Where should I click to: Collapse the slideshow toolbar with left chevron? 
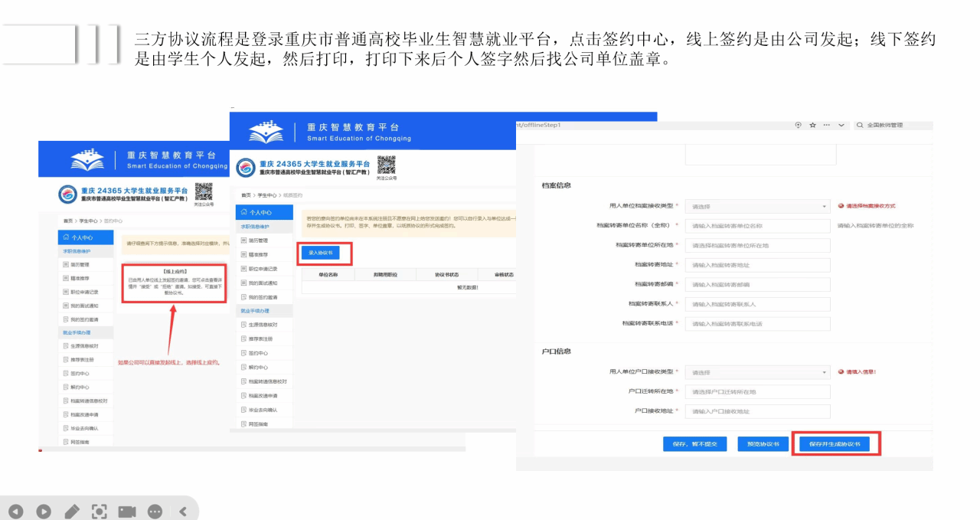coord(183,512)
